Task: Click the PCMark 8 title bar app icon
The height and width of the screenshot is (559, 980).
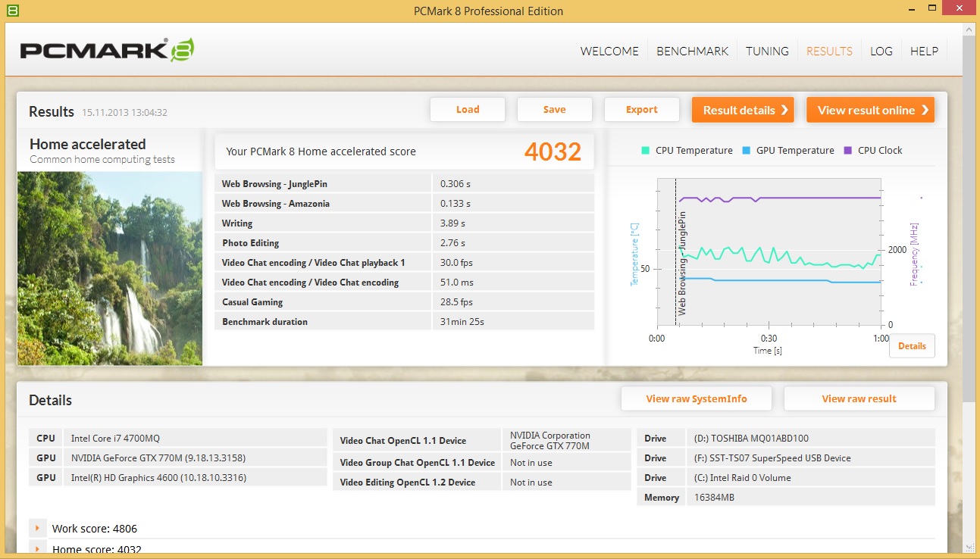Action: tap(13, 11)
